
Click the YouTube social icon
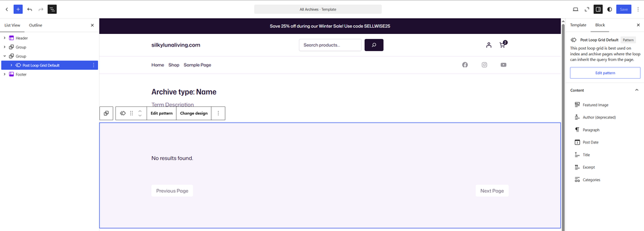tap(504, 65)
